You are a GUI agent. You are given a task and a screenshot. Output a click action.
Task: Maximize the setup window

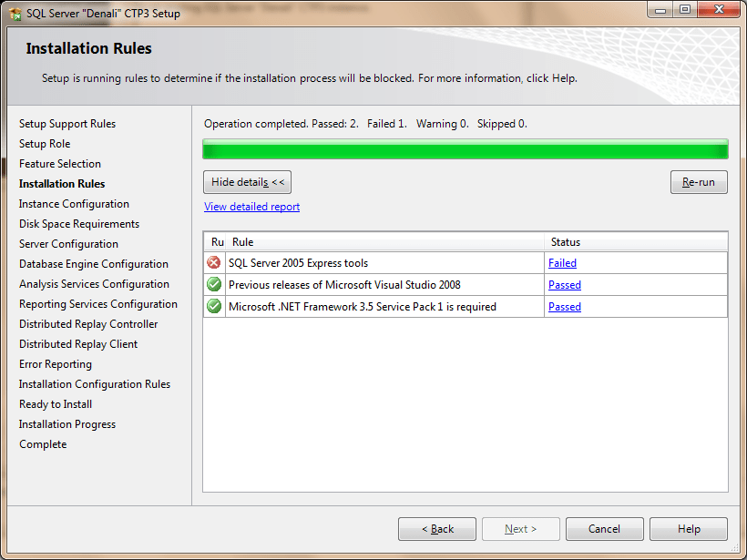684,10
